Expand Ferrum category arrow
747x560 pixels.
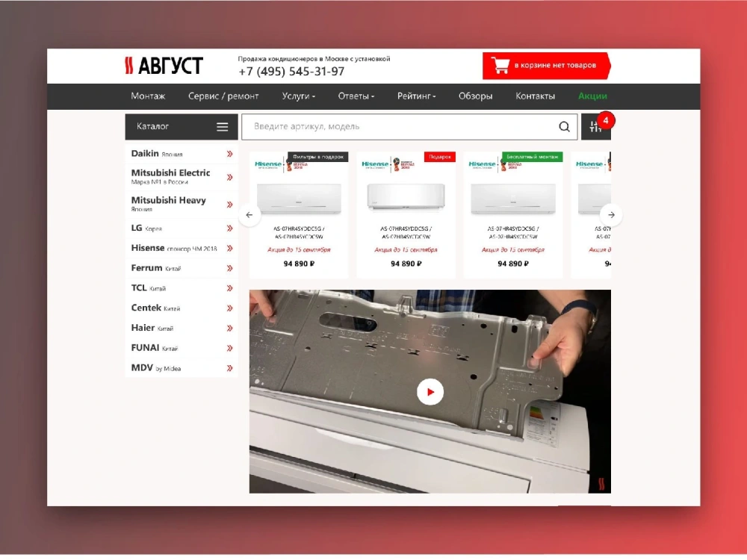[x=229, y=268]
